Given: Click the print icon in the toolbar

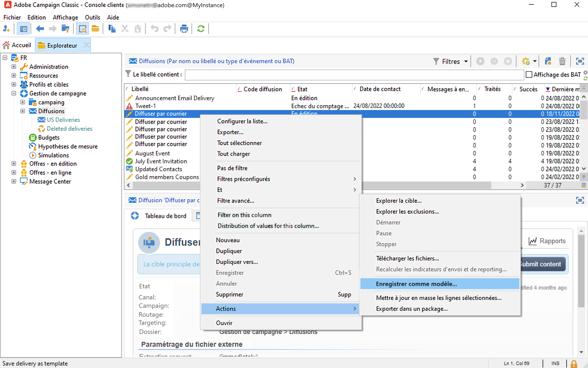Looking at the screenshot, I should click(x=184, y=29).
